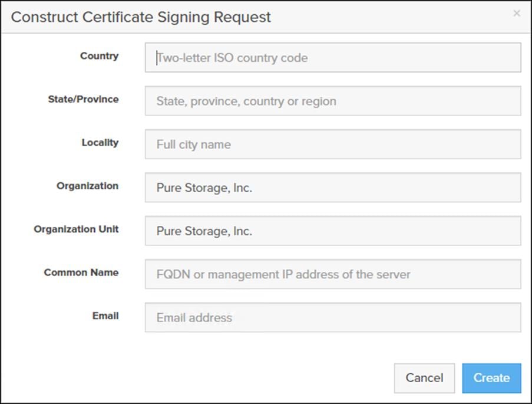Click the Organization Unit label
Image resolution: width=532 pixels, height=404 pixels.
click(75, 229)
